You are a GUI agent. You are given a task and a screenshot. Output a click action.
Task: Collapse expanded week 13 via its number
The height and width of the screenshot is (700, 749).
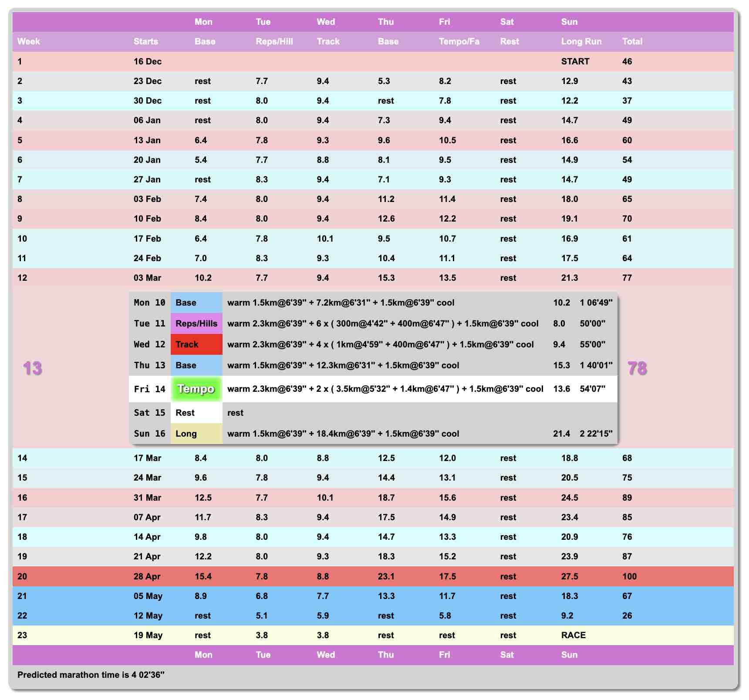tap(33, 368)
